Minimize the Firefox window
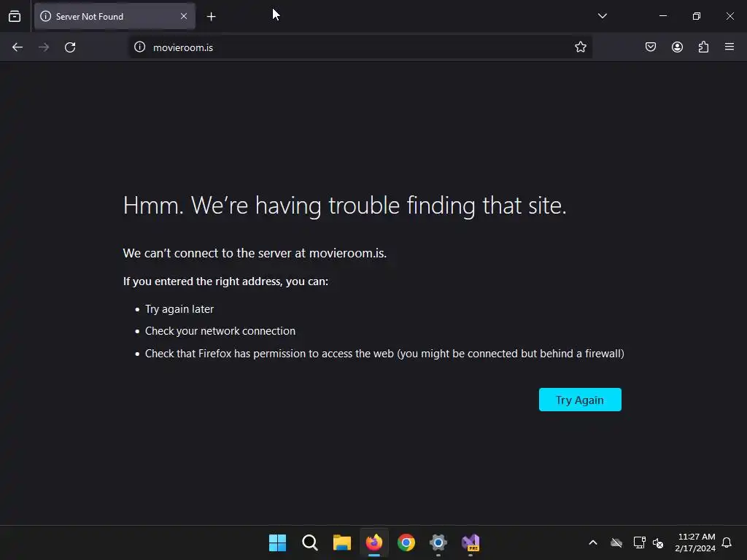The image size is (747, 560). [662, 16]
